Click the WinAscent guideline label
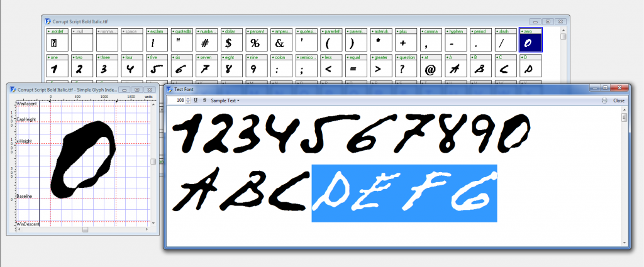This screenshot has width=644, height=267. point(26,104)
